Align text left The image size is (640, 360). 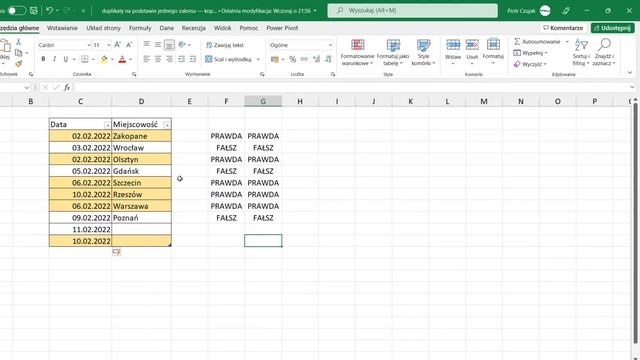146,59
